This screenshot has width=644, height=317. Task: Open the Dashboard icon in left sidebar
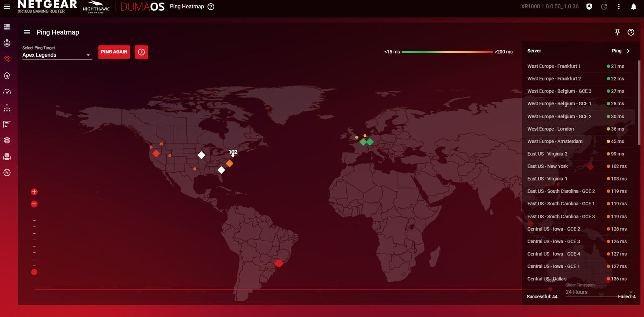tap(7, 26)
